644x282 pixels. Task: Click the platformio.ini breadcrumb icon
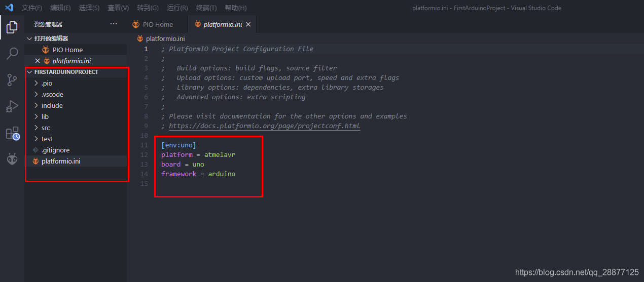coord(140,38)
